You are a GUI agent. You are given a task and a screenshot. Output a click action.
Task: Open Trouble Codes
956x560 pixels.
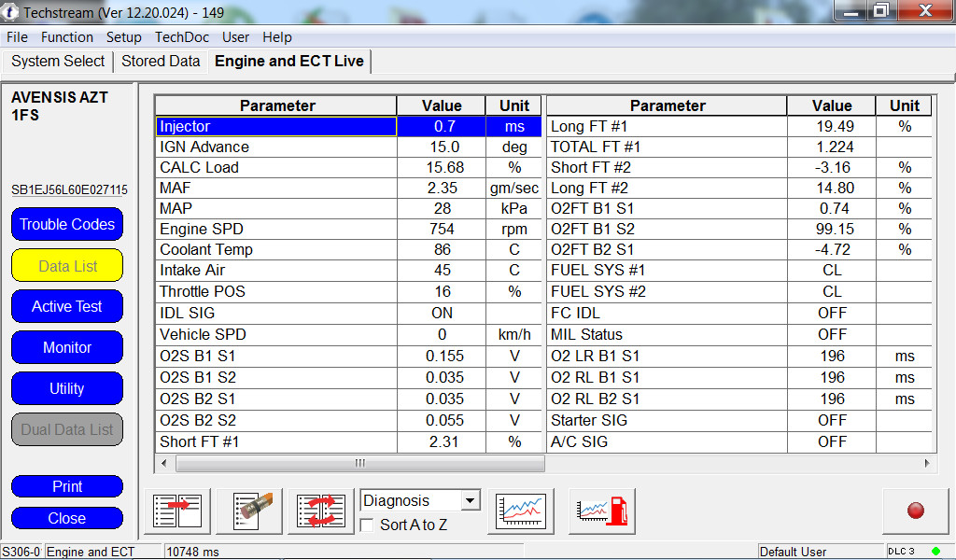pyautogui.click(x=67, y=225)
